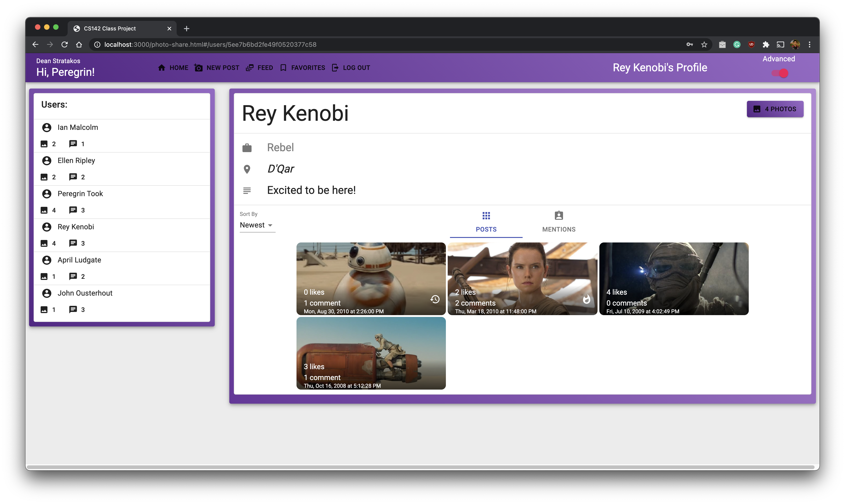Select Rey Kenobi from users list
845x504 pixels.
[x=76, y=226]
